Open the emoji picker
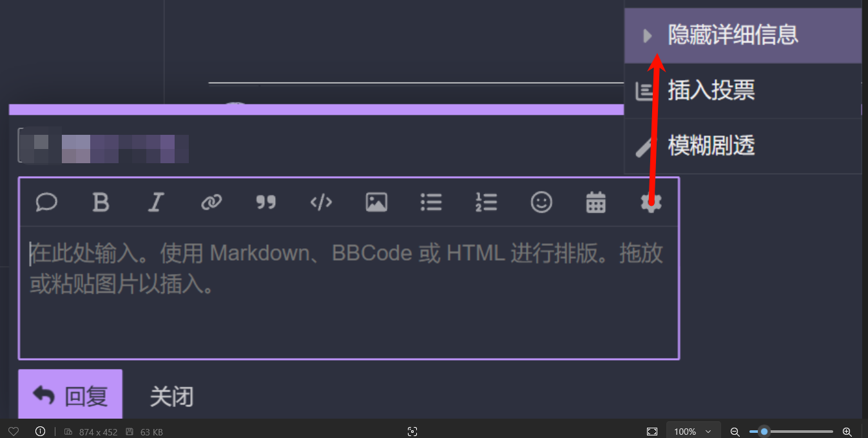Screen dimensions: 868x438 click(541, 203)
